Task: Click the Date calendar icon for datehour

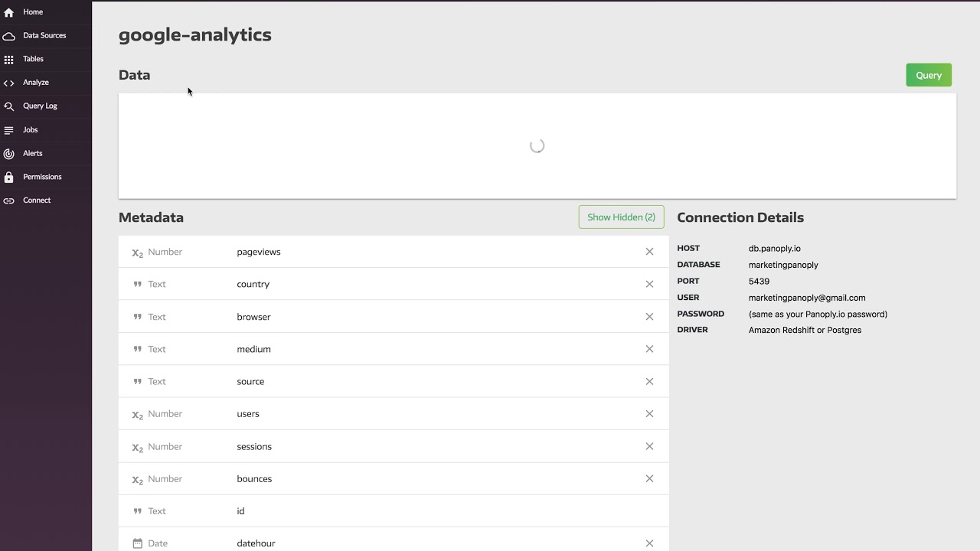Action: coord(138,543)
